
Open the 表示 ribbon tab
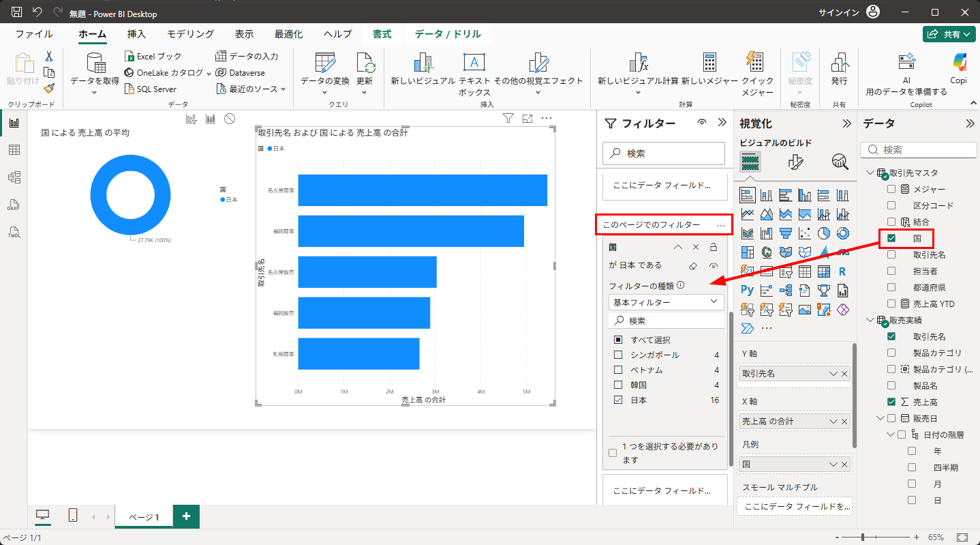(x=245, y=34)
